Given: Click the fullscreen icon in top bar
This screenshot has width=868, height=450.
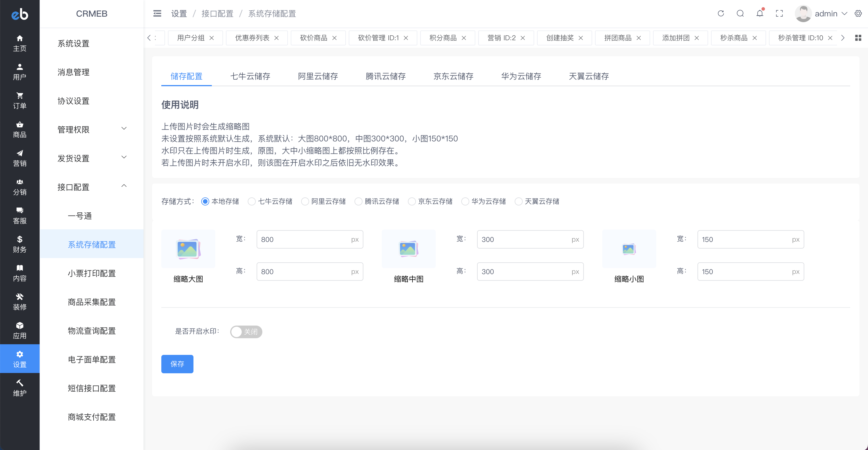Looking at the screenshot, I should (779, 14).
